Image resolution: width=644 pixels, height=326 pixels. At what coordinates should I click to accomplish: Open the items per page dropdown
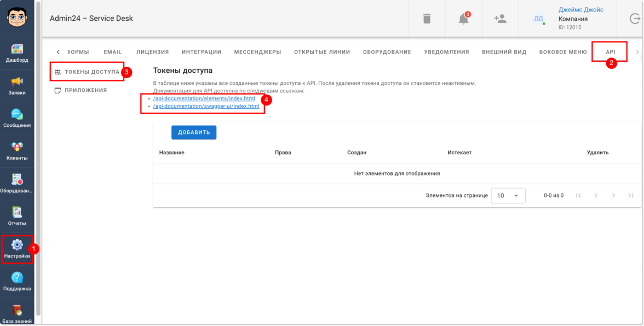tap(508, 196)
